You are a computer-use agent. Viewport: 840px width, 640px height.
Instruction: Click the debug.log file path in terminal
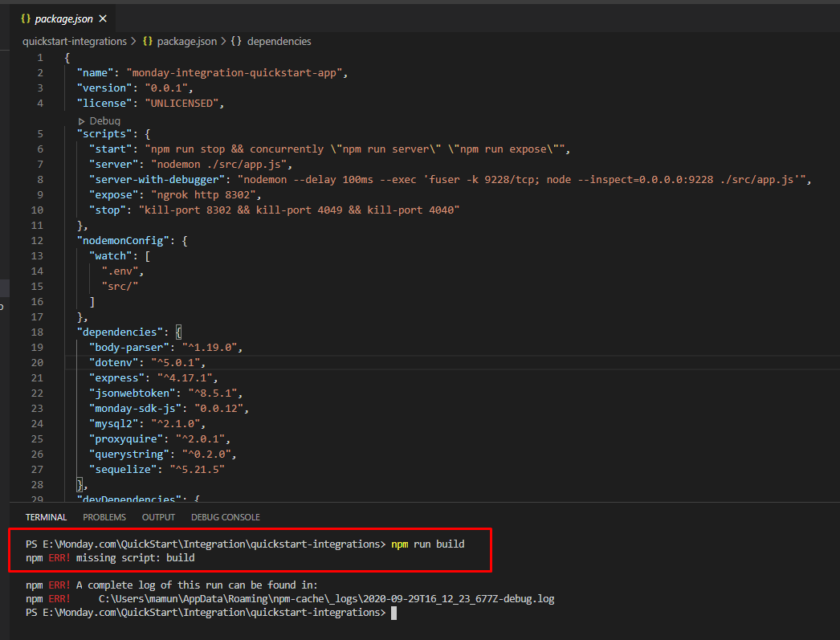point(327,599)
